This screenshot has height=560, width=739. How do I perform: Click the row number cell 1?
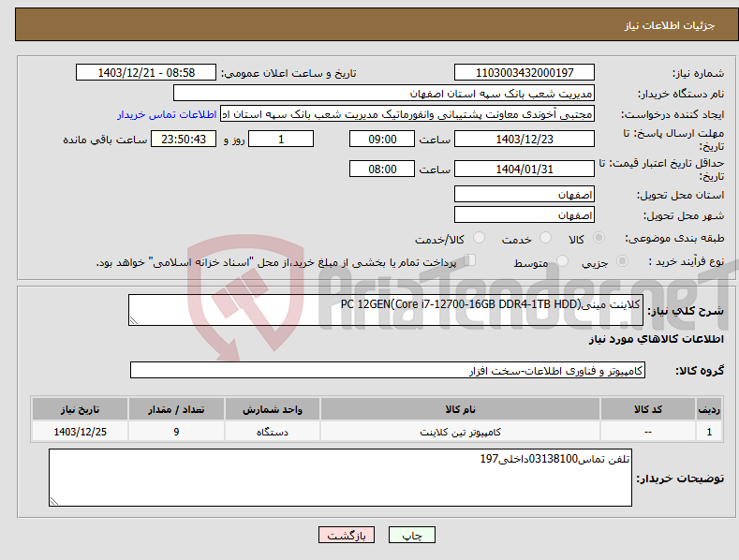point(709,432)
